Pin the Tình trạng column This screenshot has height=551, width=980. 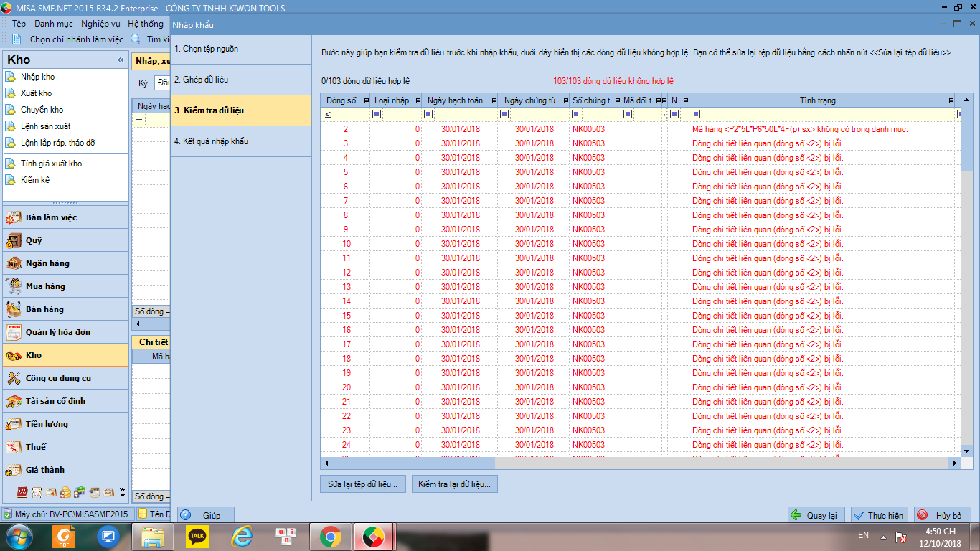(951, 100)
